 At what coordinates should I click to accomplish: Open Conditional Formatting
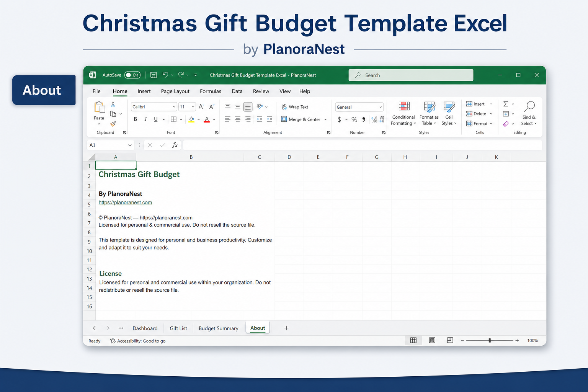[x=403, y=113]
